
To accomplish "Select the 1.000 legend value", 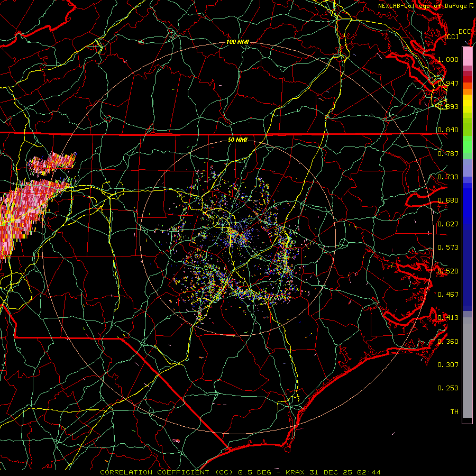I will 448,59.
